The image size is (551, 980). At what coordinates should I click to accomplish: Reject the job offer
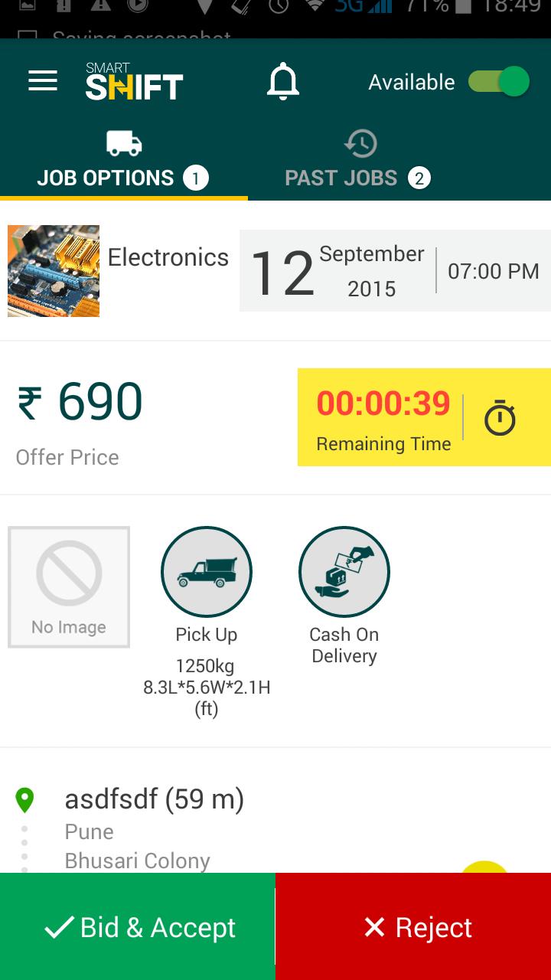pos(413,927)
